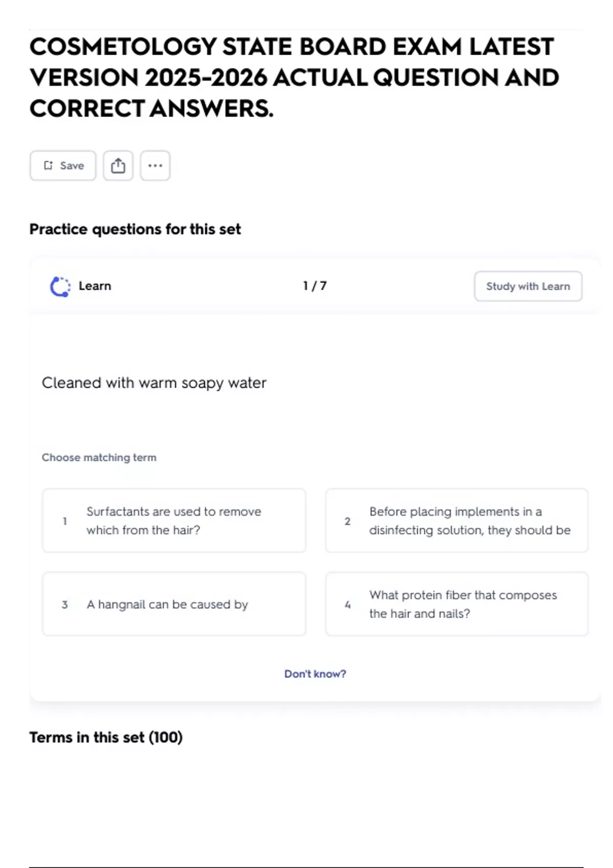Open the three-dot more options menu
613x868 pixels.
coord(155,165)
